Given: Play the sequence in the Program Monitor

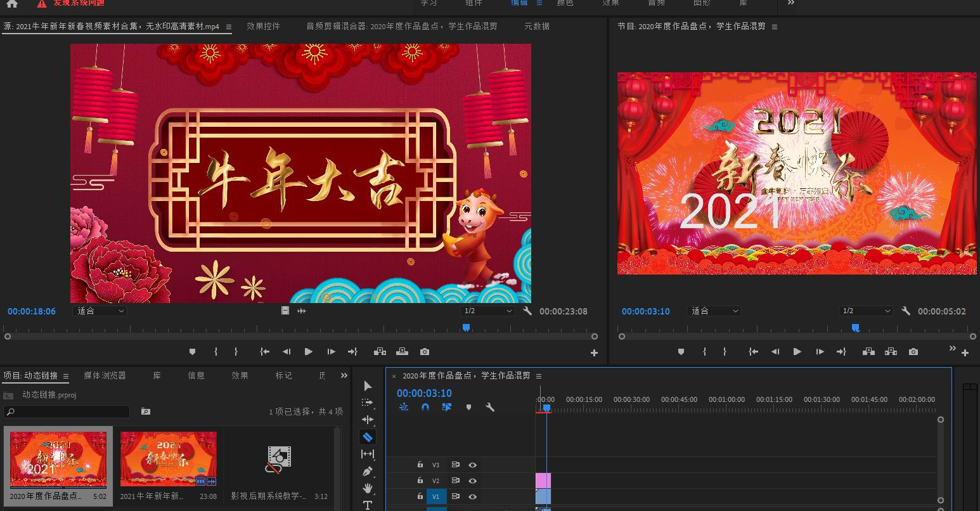Looking at the screenshot, I should [x=797, y=352].
